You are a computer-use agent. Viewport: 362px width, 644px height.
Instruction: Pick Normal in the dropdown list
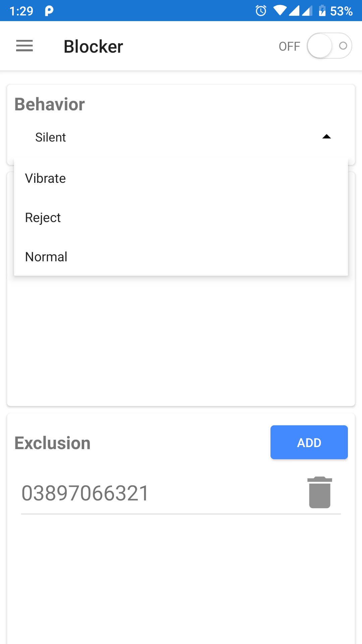[46, 257]
